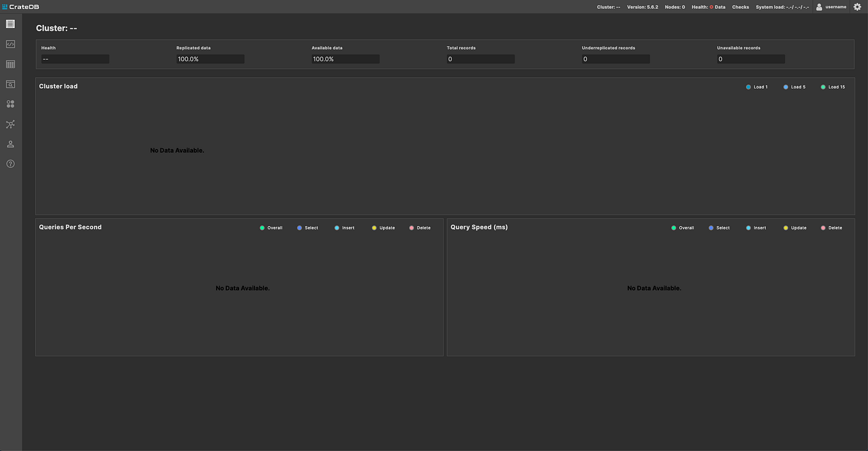The width and height of the screenshot is (868, 451).
Task: Open the Privileges user icon
Action: 10,144
